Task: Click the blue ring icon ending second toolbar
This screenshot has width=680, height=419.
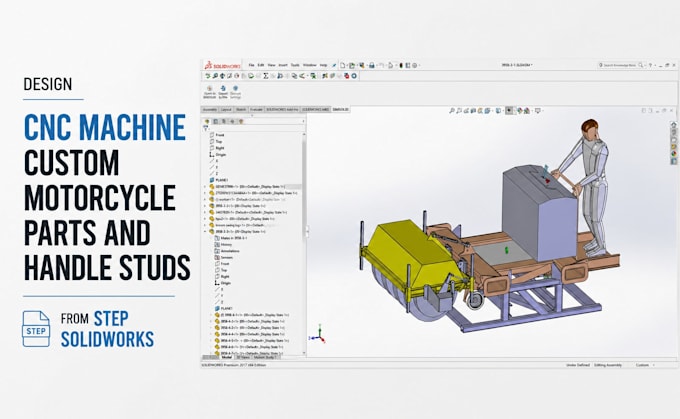Action: click(x=354, y=76)
